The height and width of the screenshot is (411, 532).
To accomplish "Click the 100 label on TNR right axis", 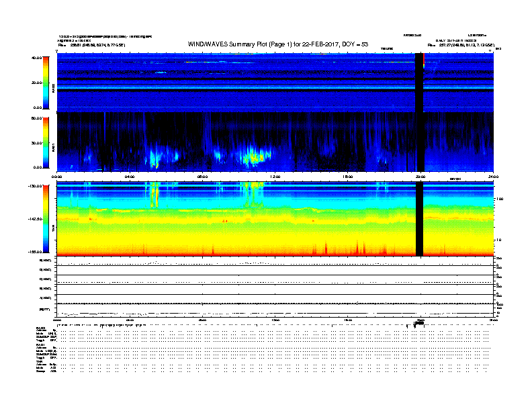I will pos(500,199).
